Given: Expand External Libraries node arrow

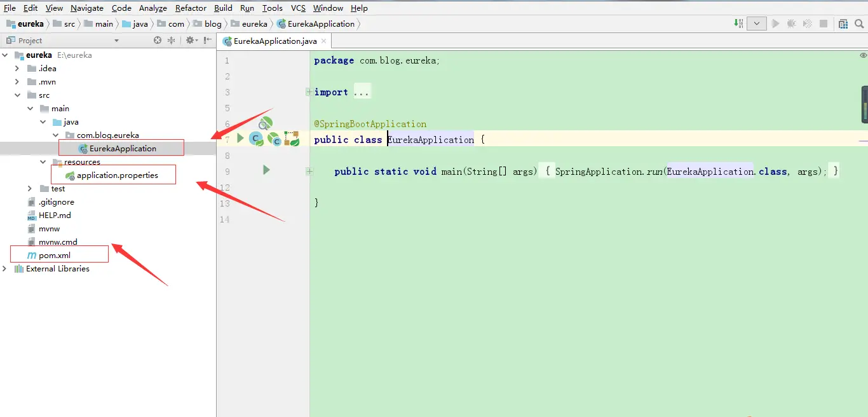Looking at the screenshot, I should tap(5, 269).
